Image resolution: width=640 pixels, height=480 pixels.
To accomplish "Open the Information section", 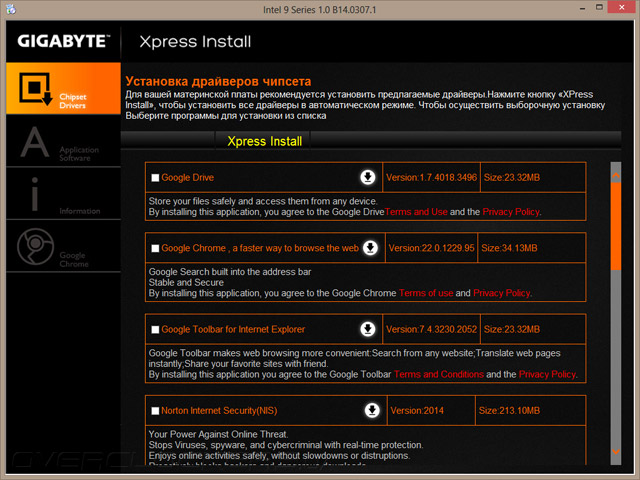I will tap(63, 194).
